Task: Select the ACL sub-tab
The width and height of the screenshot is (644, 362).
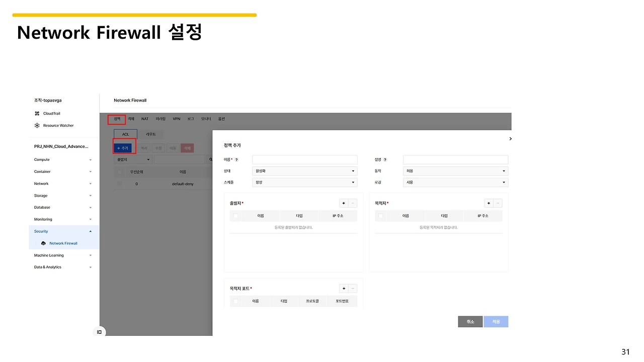Action: coord(126,134)
